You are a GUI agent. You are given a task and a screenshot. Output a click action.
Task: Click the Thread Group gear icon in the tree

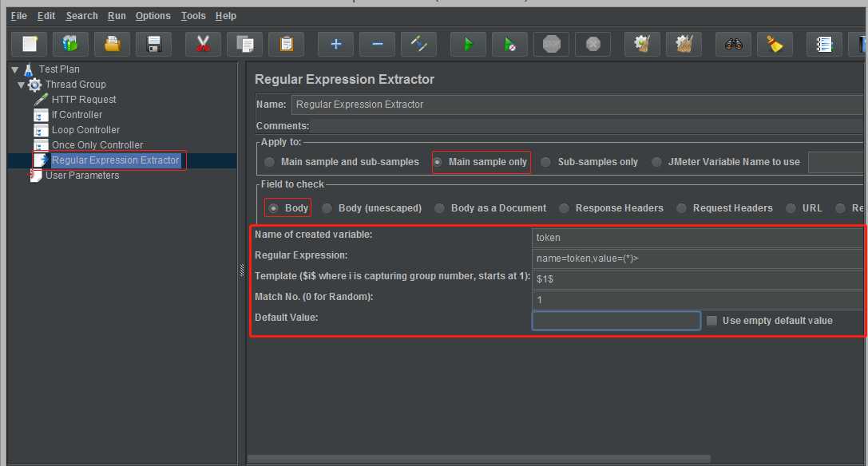[35, 85]
